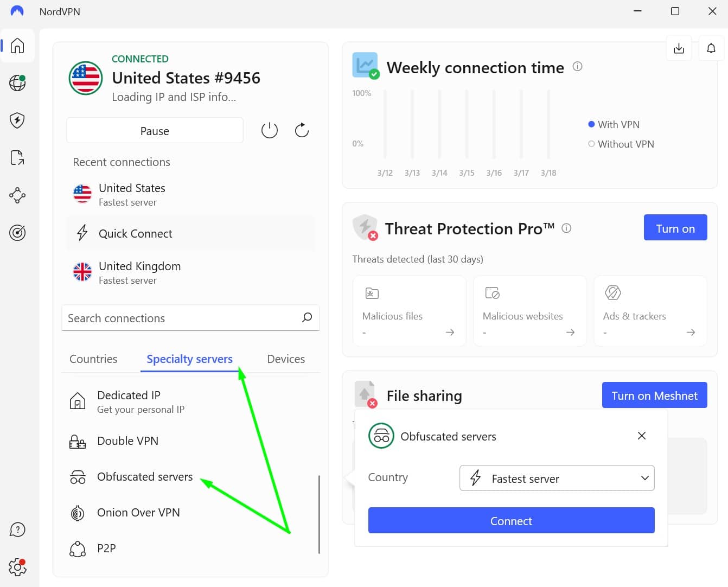The width and height of the screenshot is (728, 587).
Task: Turn on Threat Protection Pro
Action: (675, 228)
